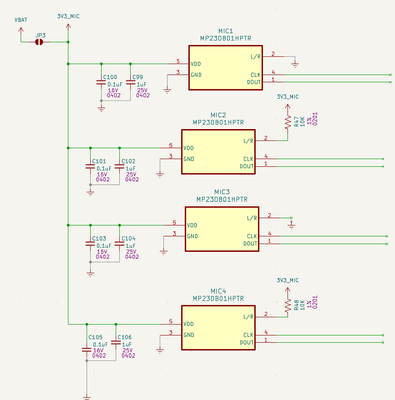Click ground symbol at MIC1 GND pin
The image size is (395, 400).
(167, 90)
